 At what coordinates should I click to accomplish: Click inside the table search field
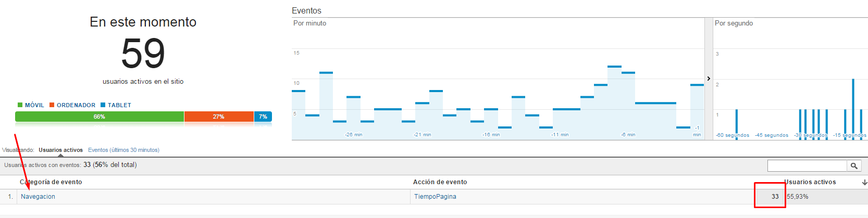(x=807, y=165)
